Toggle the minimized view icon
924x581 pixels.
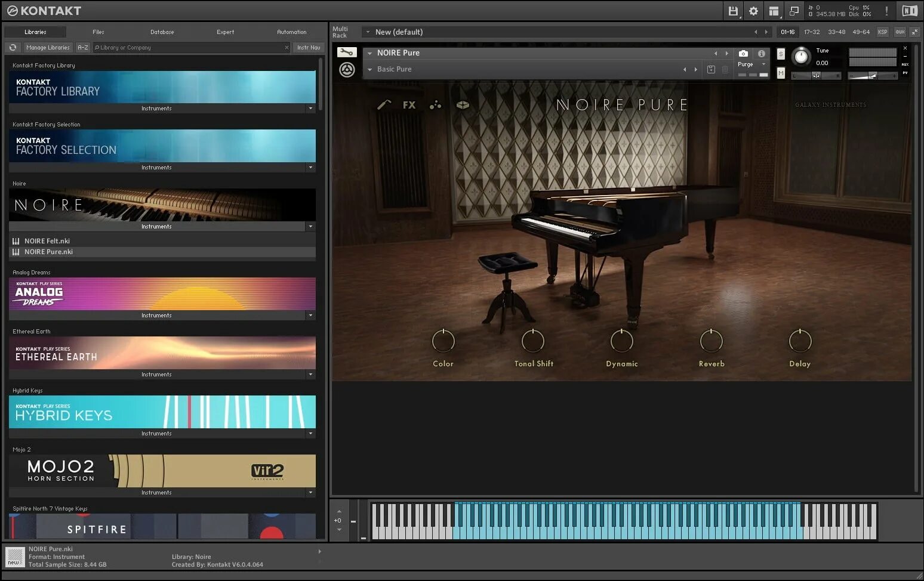tap(794, 11)
